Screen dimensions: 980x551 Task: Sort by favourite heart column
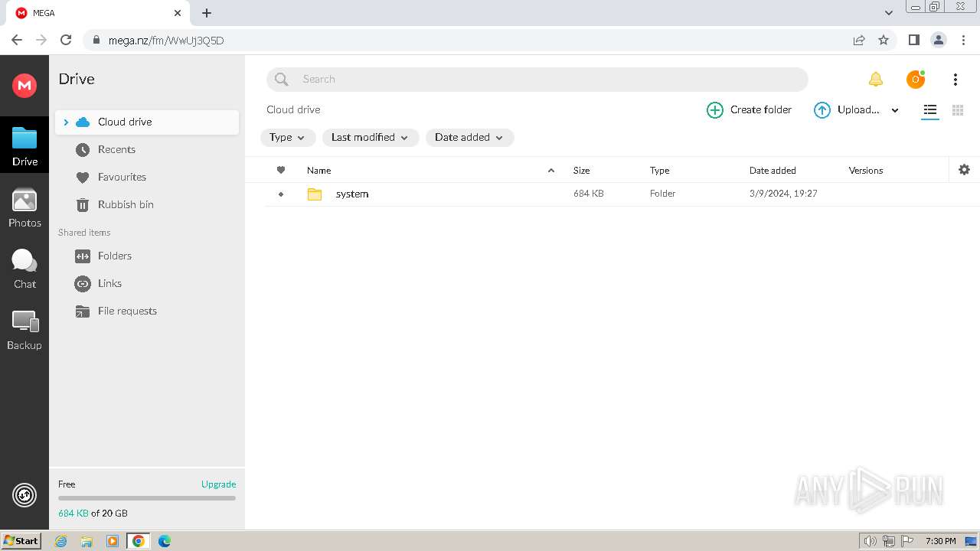coord(281,170)
